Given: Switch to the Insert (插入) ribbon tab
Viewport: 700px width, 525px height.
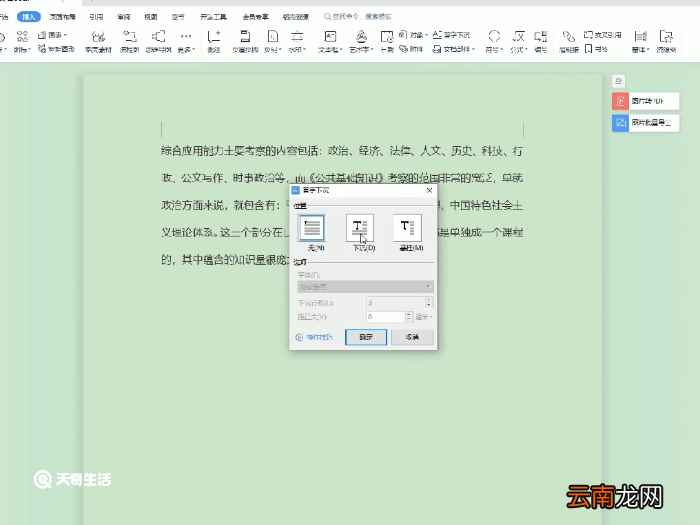Looking at the screenshot, I should [29, 17].
